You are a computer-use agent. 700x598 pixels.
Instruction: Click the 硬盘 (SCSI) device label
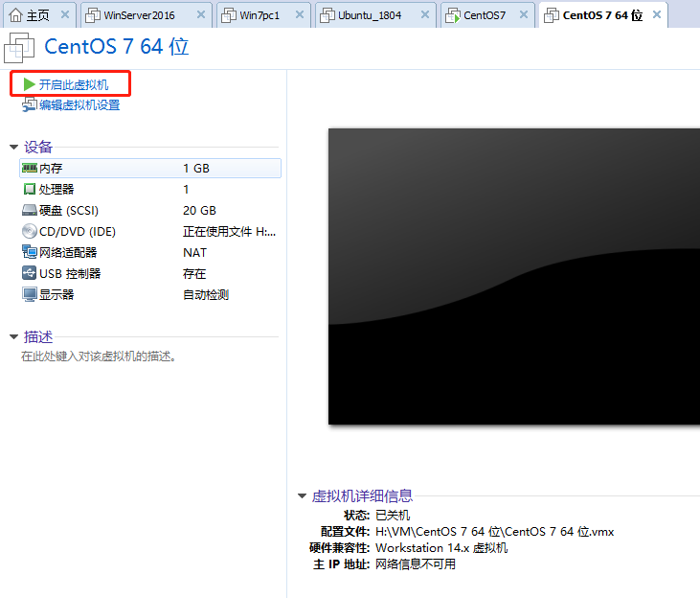[x=69, y=210]
